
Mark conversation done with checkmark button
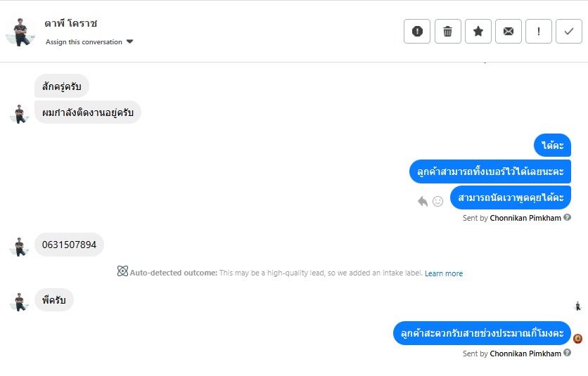tap(569, 31)
